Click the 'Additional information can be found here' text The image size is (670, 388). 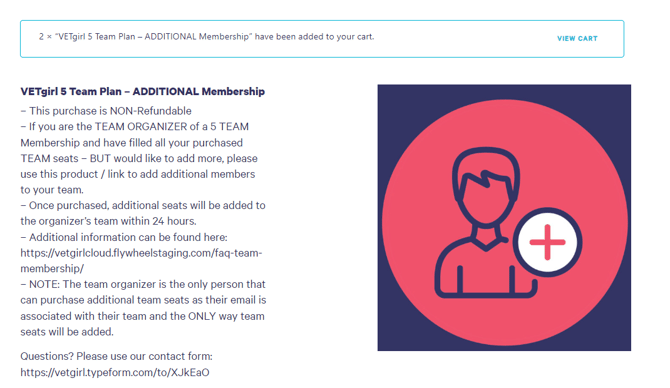(124, 237)
